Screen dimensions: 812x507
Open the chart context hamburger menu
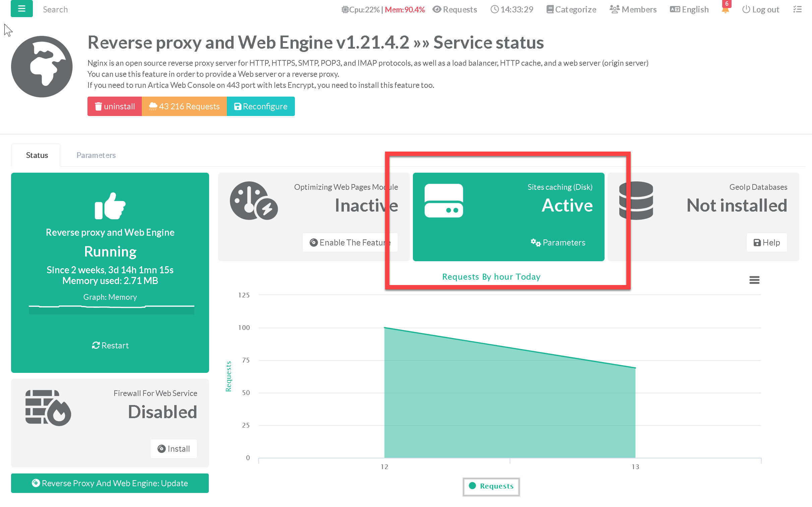754,280
